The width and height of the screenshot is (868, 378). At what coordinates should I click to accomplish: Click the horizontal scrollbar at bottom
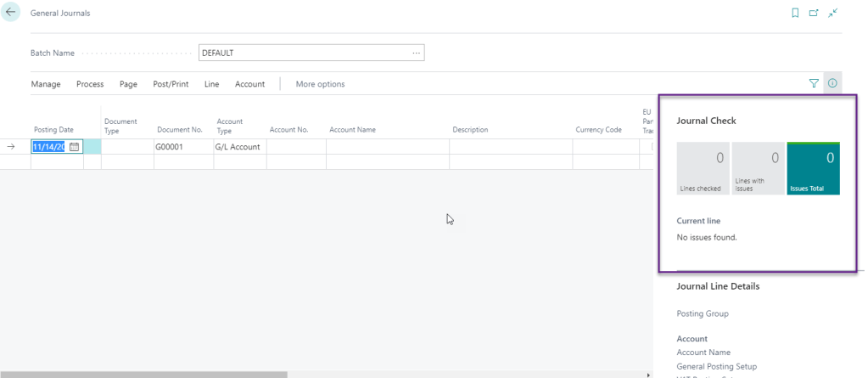(x=144, y=374)
